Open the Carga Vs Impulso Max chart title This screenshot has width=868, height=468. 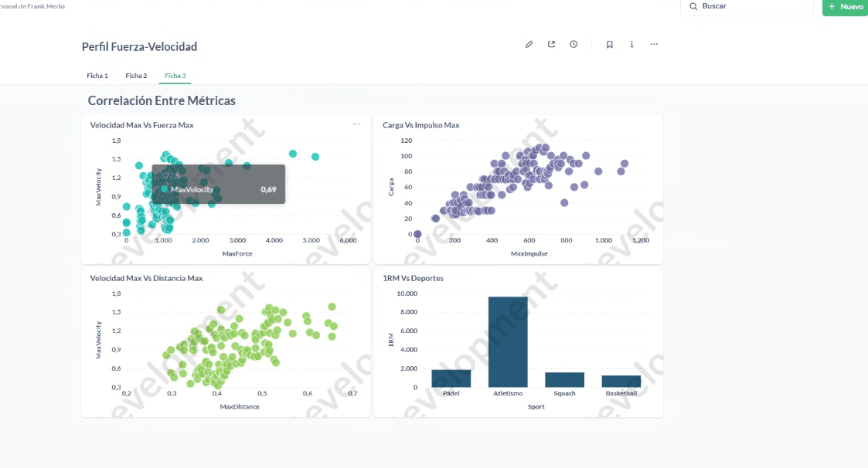pos(421,125)
